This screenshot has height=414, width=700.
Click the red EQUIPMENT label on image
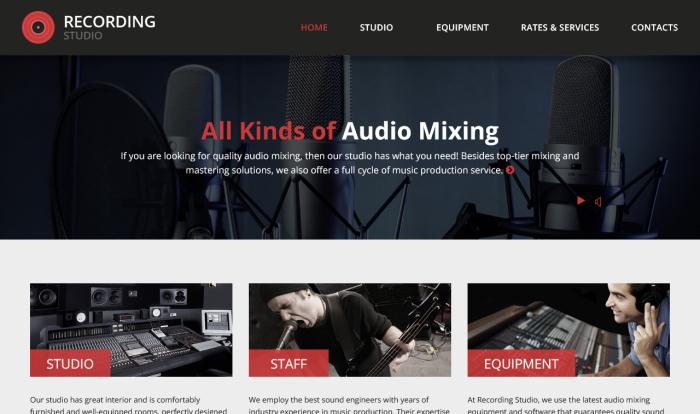click(x=521, y=364)
